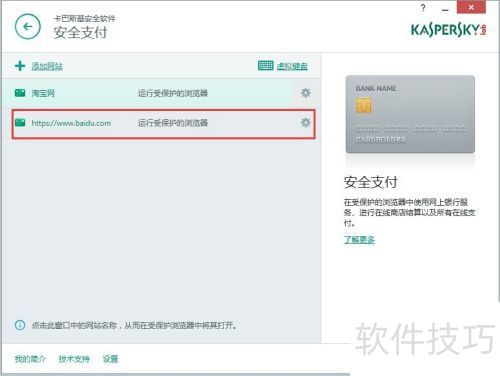The image size is (500, 376).
Task: Click the info icon at bottom hint
Action: tap(20, 325)
